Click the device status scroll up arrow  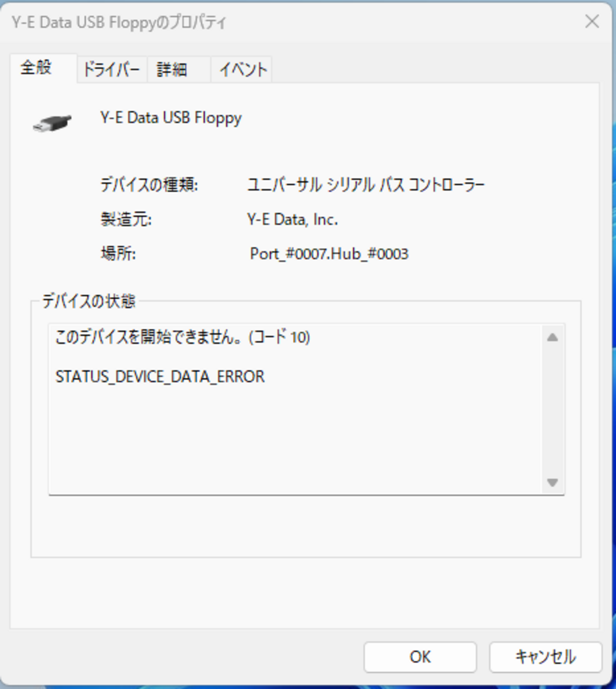click(x=553, y=338)
